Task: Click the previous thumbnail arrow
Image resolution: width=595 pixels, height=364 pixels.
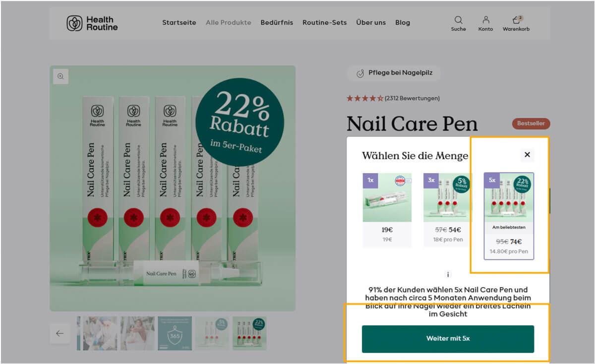Action: [59, 333]
